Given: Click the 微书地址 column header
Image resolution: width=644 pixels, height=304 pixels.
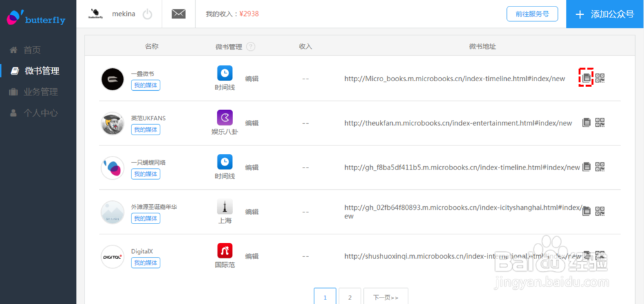Looking at the screenshot, I should pos(482,46).
